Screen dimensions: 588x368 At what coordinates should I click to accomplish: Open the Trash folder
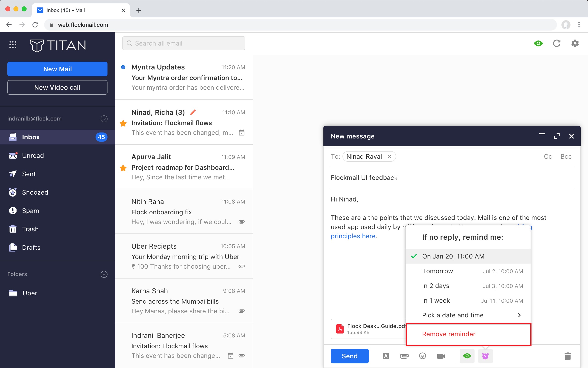click(57, 229)
